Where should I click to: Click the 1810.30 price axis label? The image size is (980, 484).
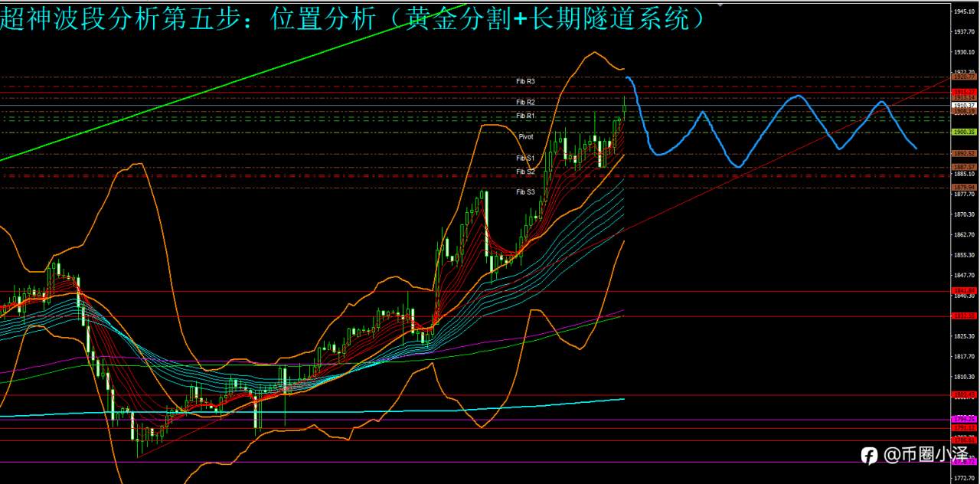[964, 377]
